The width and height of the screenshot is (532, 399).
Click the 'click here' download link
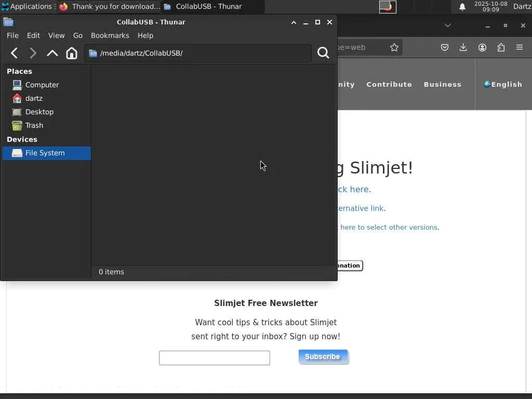coord(354,189)
